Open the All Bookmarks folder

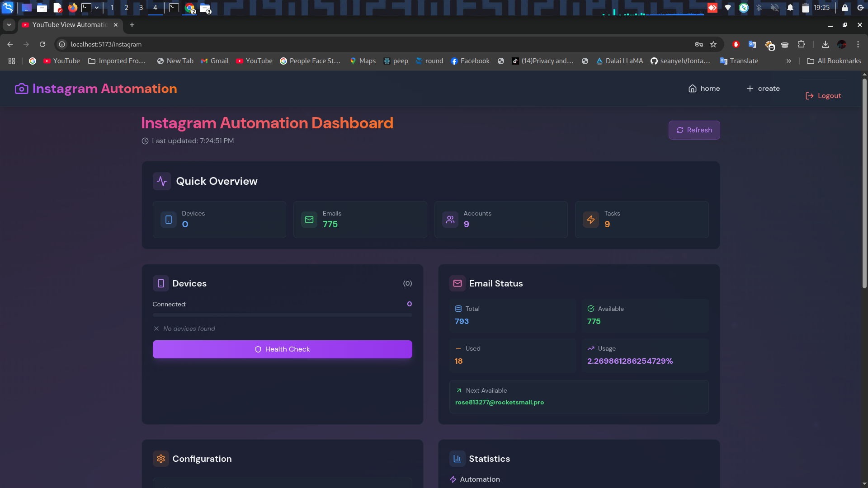click(834, 61)
